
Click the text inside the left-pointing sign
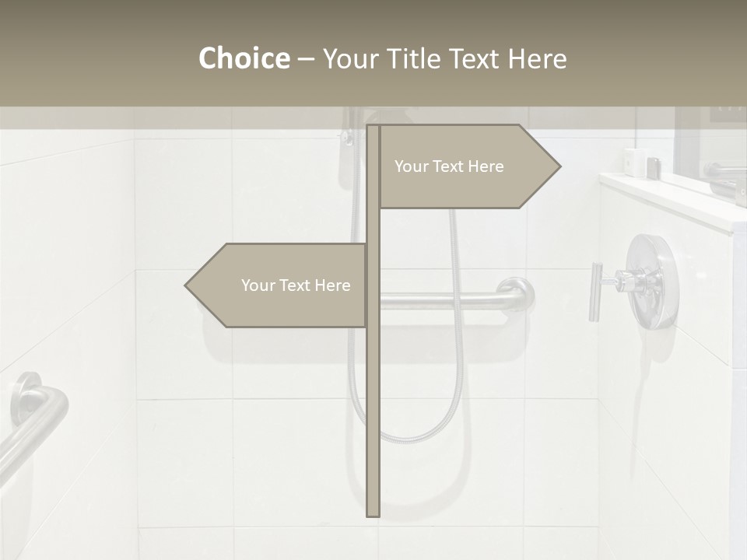296,285
